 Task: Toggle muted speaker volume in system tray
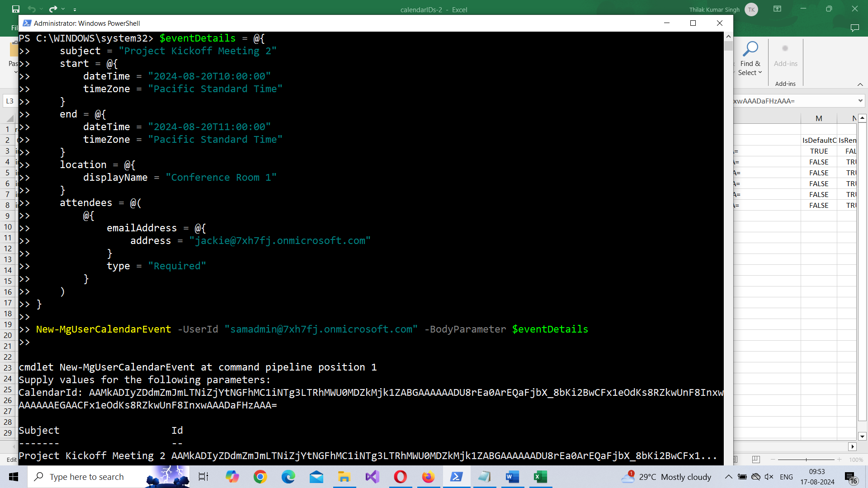(769, 477)
